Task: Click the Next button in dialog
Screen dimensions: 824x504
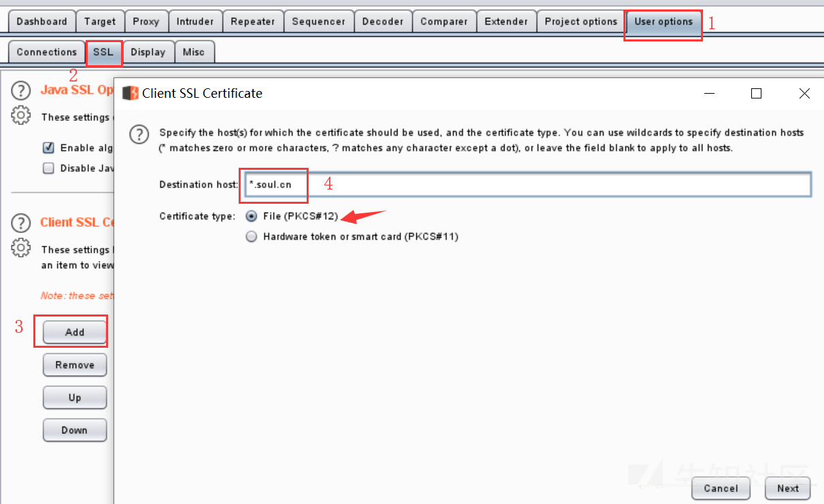Action: (788, 488)
